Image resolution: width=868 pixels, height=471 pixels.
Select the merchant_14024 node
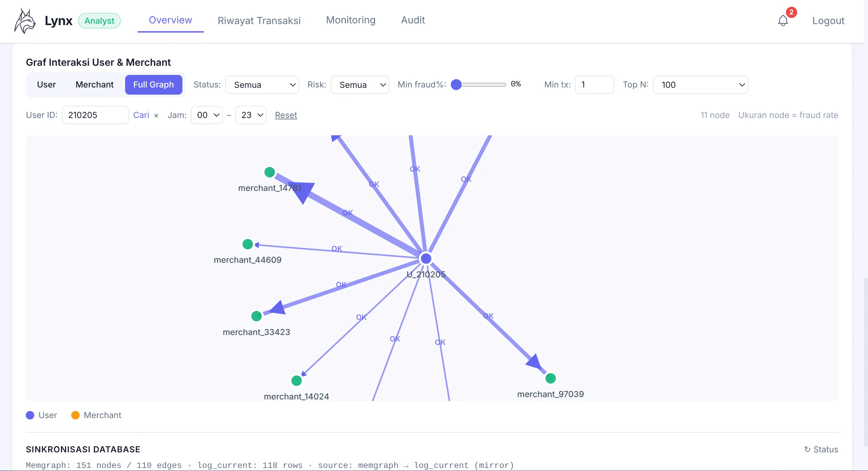point(297,380)
